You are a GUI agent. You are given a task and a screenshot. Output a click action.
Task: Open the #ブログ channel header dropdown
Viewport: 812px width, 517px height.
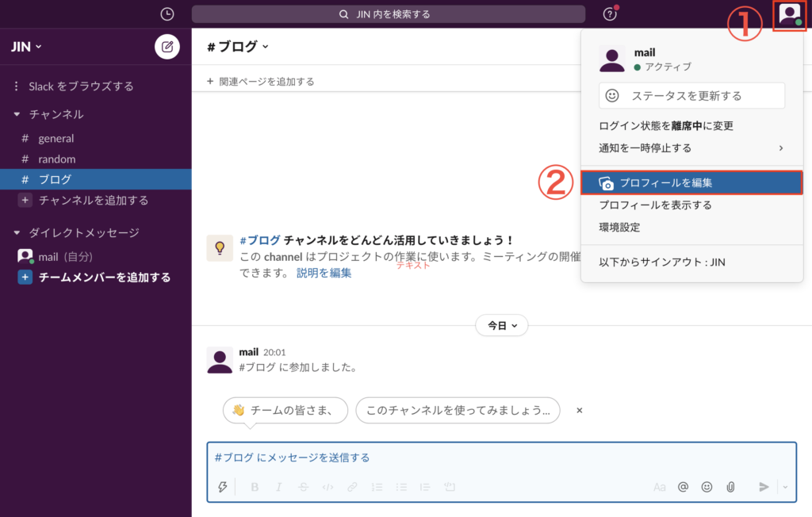coord(238,47)
